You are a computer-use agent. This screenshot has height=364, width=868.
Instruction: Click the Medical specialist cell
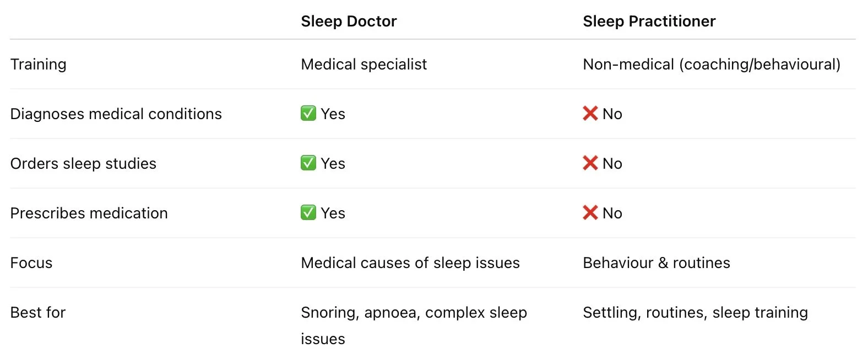point(364,65)
